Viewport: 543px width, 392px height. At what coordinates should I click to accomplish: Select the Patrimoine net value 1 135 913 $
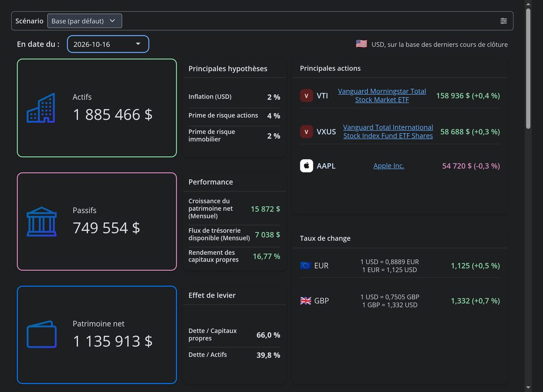[112, 341]
